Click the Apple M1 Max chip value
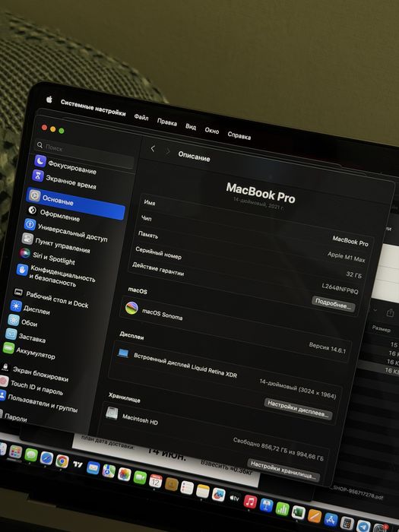The width and height of the screenshot is (399, 532). (346, 257)
